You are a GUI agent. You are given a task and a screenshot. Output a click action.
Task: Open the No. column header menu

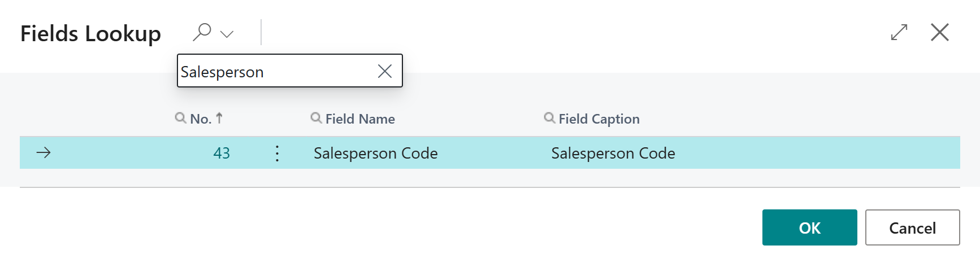coord(201,119)
